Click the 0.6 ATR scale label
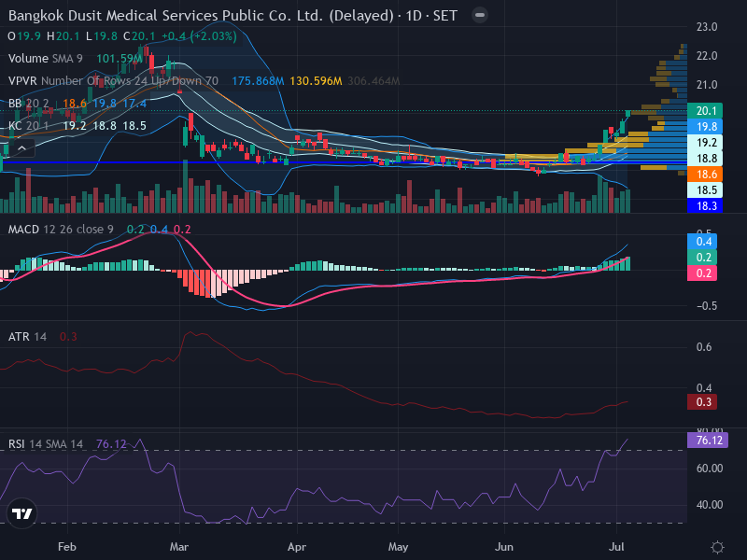The height and width of the screenshot is (560, 747). (704, 347)
